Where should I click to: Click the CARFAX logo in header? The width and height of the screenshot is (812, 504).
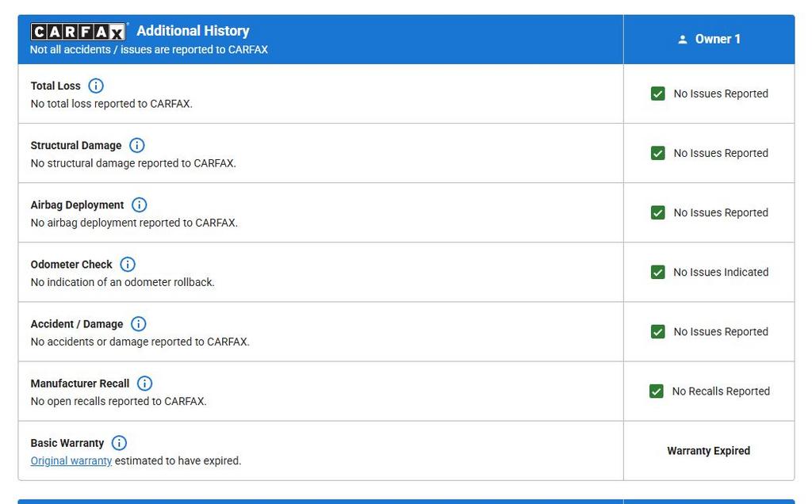tap(78, 32)
